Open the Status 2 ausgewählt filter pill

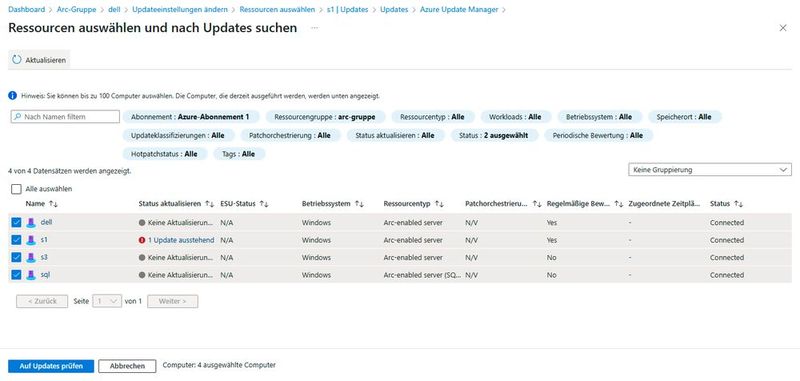(x=494, y=135)
